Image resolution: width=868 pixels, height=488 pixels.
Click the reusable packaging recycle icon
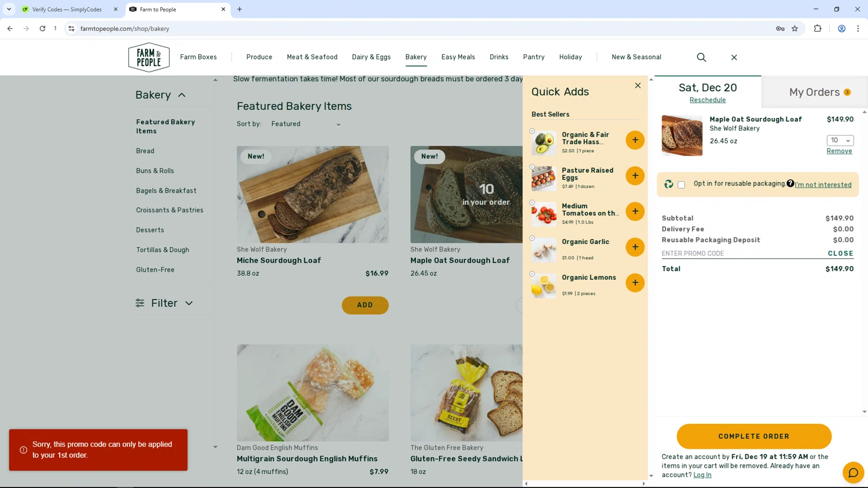(x=668, y=184)
